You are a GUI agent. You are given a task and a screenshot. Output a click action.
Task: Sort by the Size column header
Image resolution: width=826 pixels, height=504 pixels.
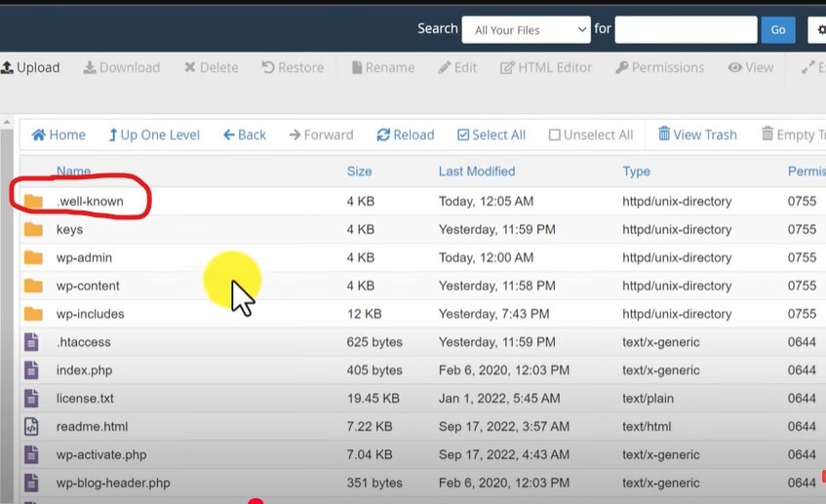click(x=359, y=172)
